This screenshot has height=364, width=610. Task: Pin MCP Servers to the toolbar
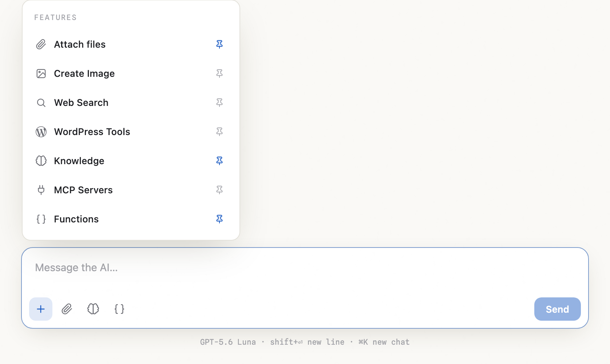click(219, 190)
